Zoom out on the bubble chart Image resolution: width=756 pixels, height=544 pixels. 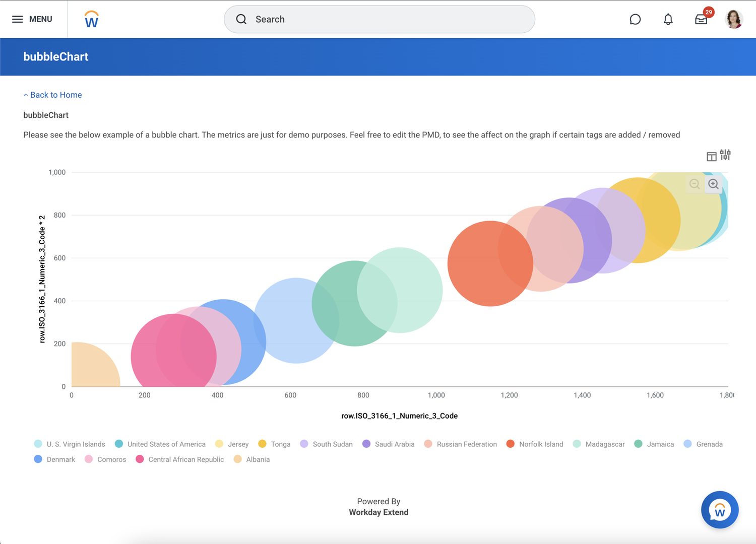[695, 184]
